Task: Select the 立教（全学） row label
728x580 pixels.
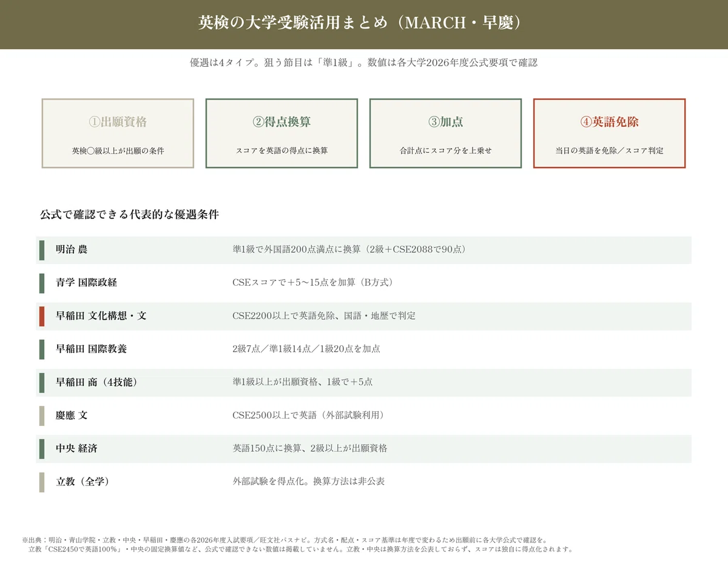Action: click(x=83, y=482)
